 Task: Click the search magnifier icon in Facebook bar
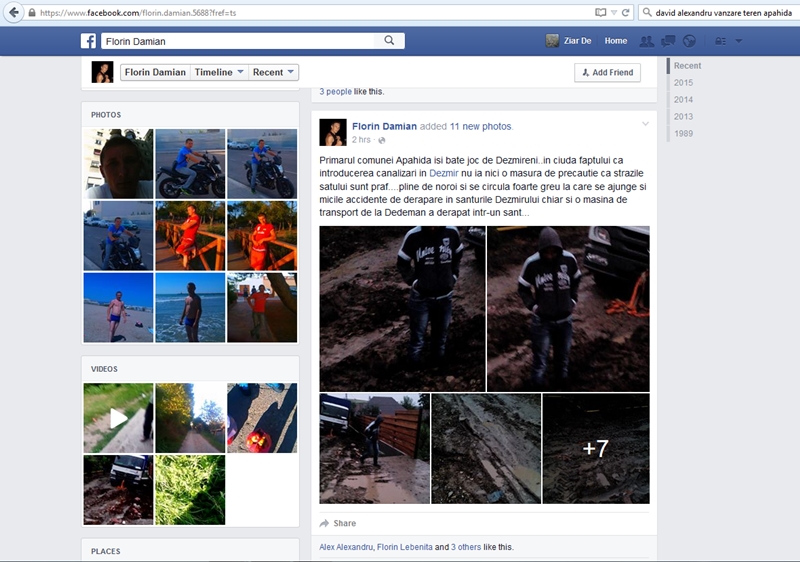389,41
